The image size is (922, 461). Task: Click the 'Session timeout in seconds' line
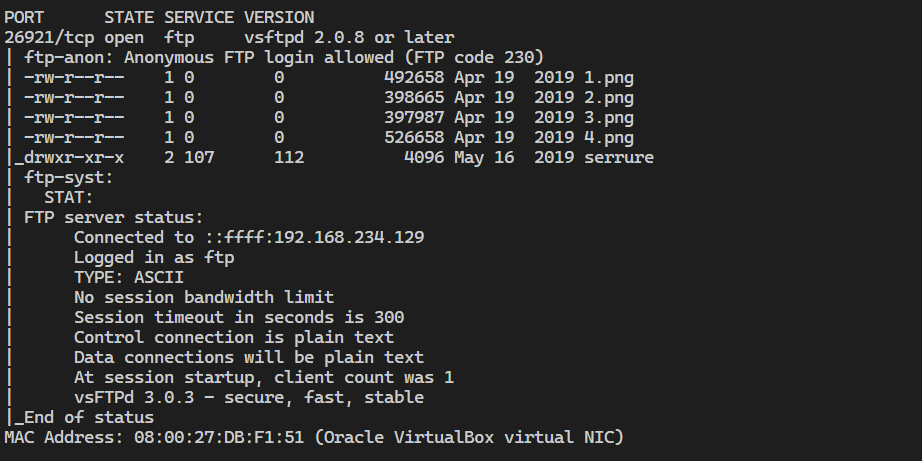(239, 318)
